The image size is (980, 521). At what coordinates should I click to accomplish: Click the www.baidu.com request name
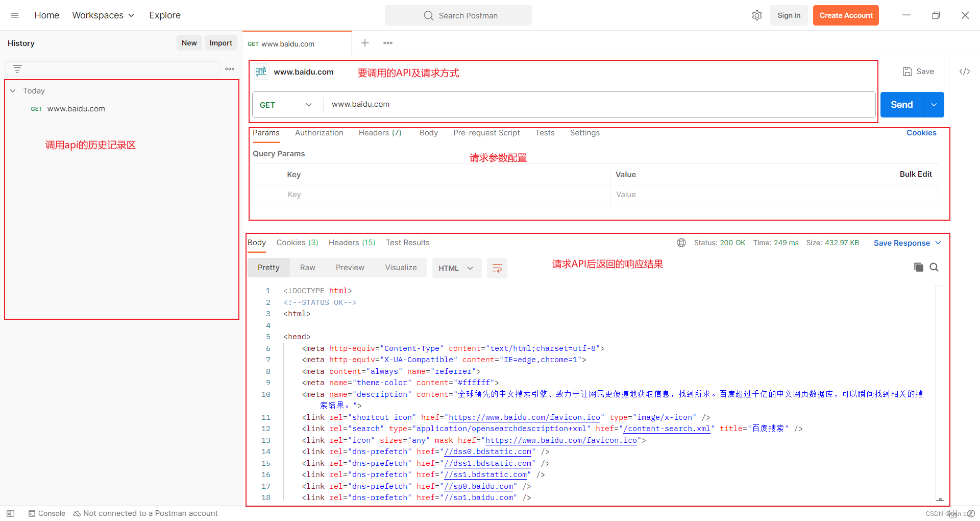pyautogui.click(x=304, y=72)
